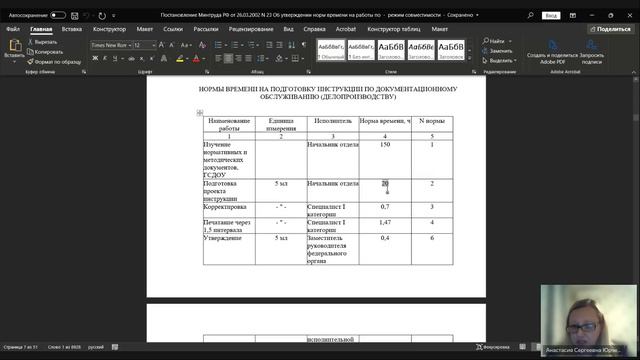This screenshot has width=640, height=360.
Task: Toggle italic К formatting
Action: point(105,59)
